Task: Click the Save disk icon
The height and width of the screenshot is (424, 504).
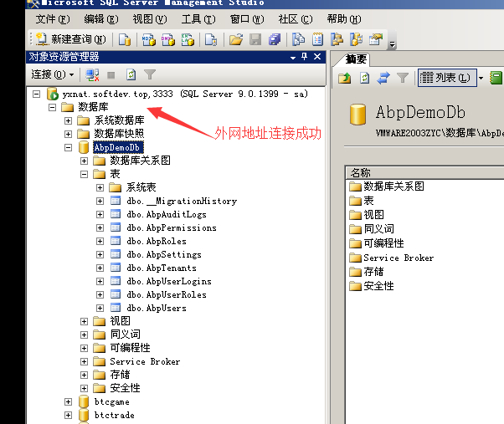Action: (x=255, y=40)
